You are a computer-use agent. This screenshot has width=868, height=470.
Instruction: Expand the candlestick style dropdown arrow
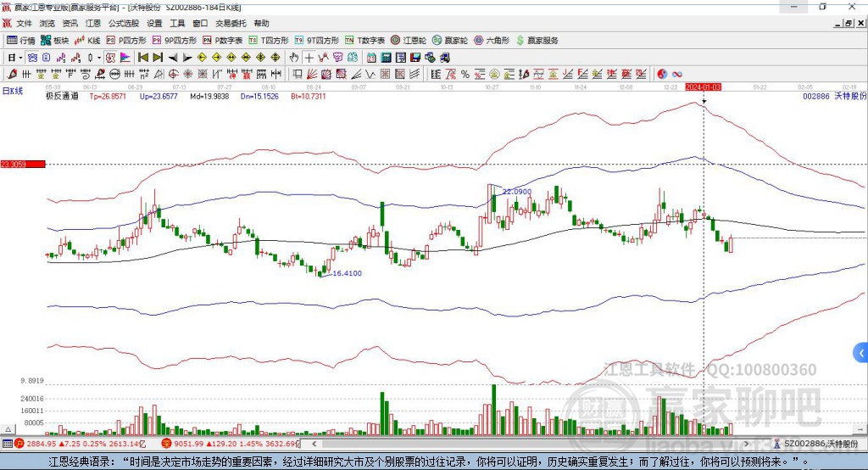[x=99, y=58]
